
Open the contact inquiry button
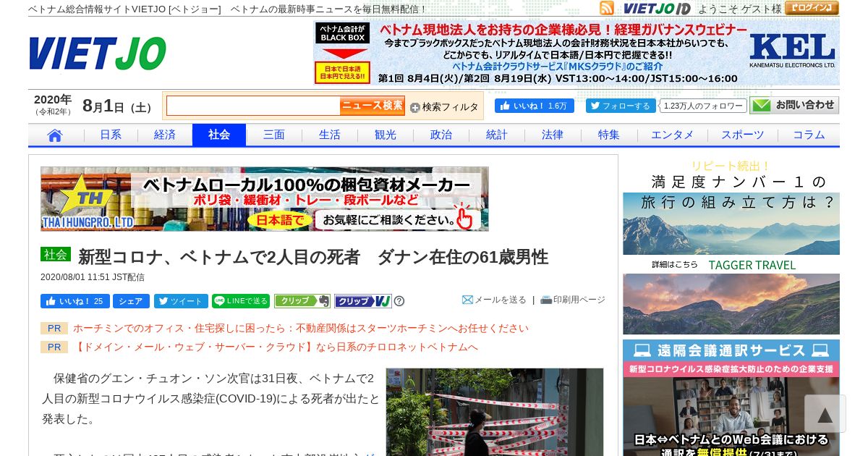[794, 106]
